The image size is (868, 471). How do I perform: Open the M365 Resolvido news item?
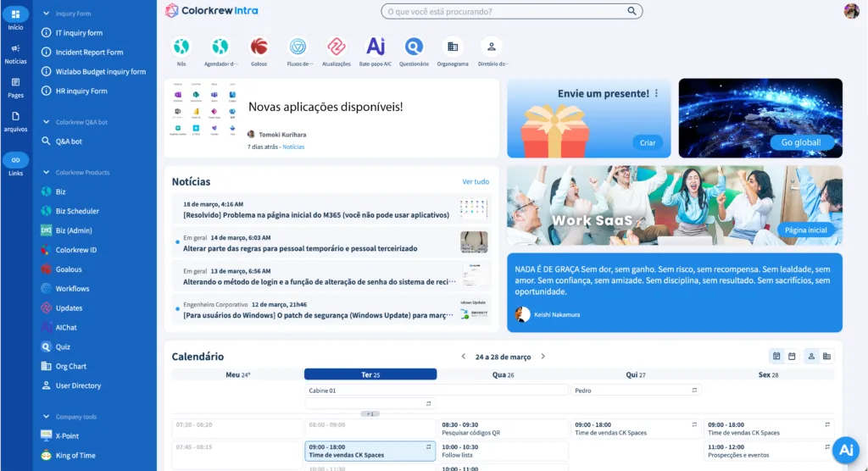[332, 210]
